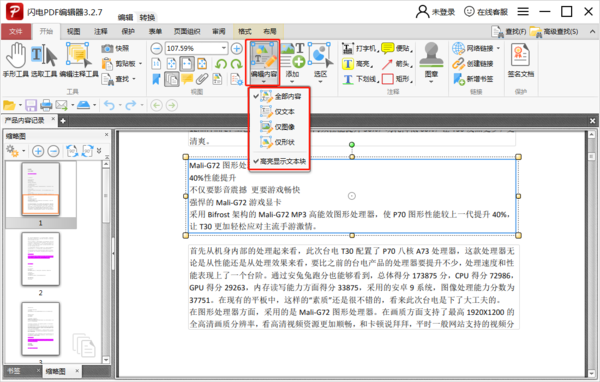Screen dimensions: 600x382
Task: Switch to the 注释 Comment tab
Action: 101,31
